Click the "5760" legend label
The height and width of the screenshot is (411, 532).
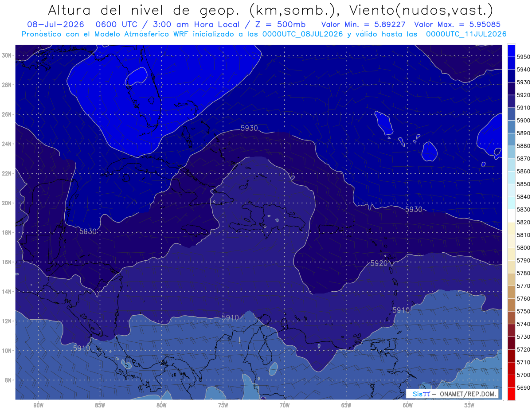523,299
